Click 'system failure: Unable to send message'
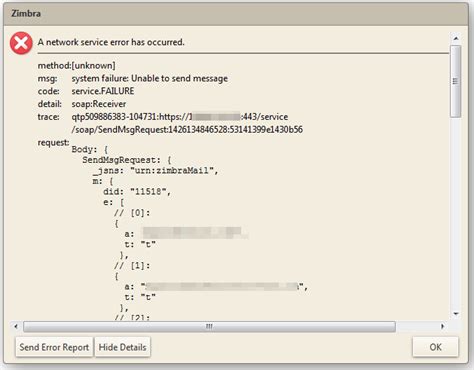The width and height of the screenshot is (474, 370). pos(150,79)
